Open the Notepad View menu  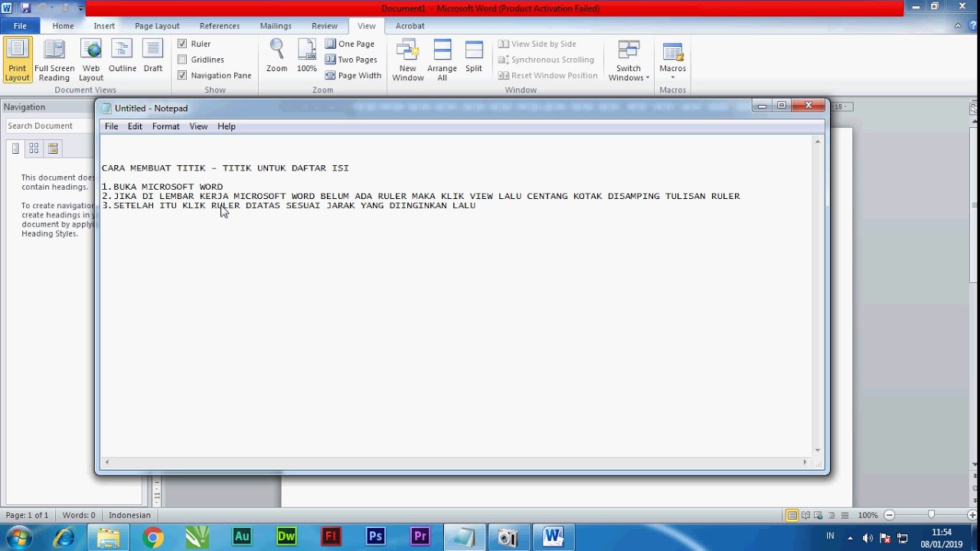198,126
